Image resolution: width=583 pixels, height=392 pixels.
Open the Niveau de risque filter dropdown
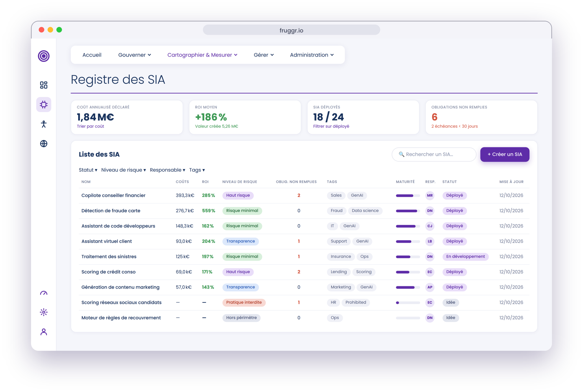124,170
